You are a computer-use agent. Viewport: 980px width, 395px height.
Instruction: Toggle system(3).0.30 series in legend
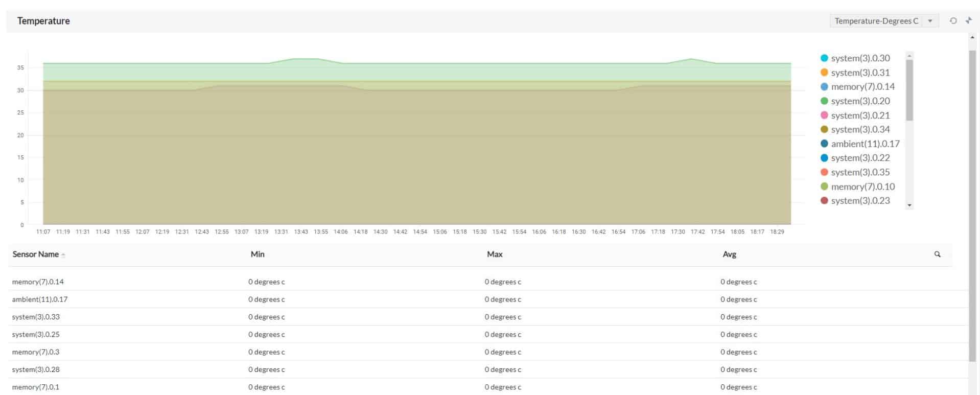[x=855, y=58]
